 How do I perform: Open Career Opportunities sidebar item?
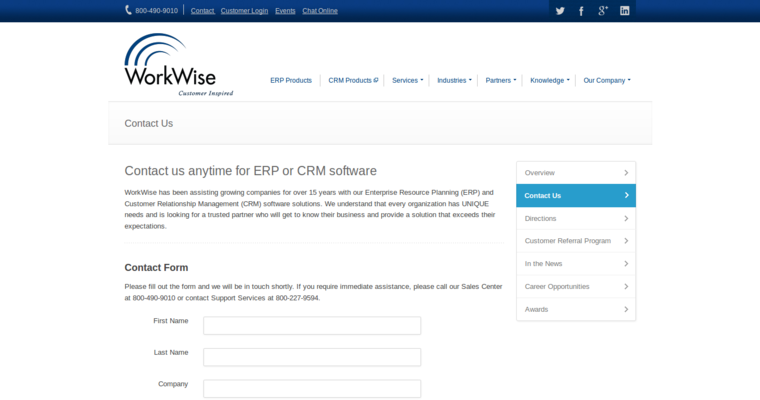[576, 287]
